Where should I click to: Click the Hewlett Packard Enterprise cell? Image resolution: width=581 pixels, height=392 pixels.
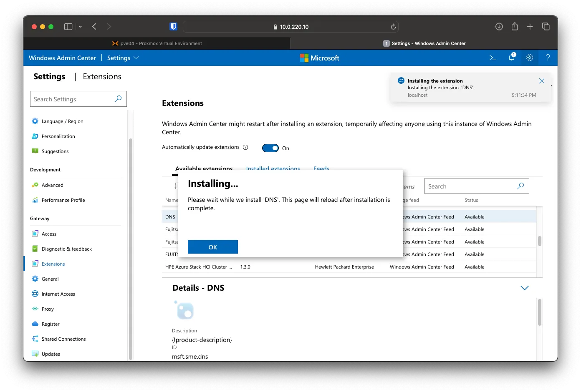344,267
